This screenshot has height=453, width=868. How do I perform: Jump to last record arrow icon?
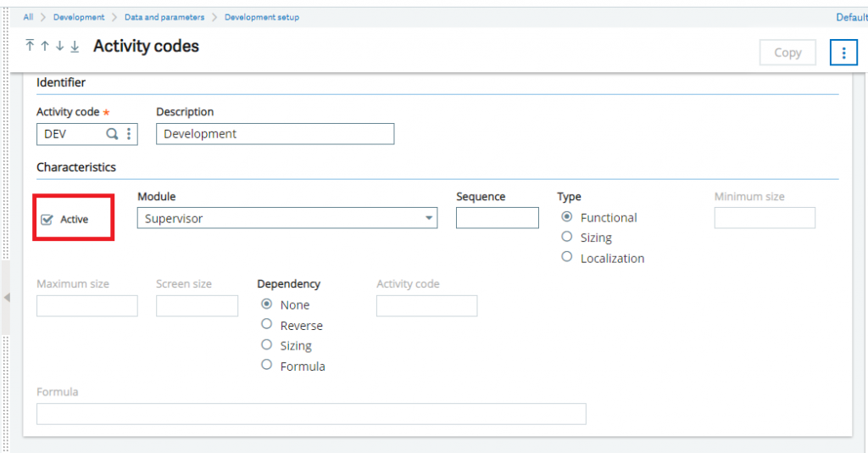pos(75,47)
